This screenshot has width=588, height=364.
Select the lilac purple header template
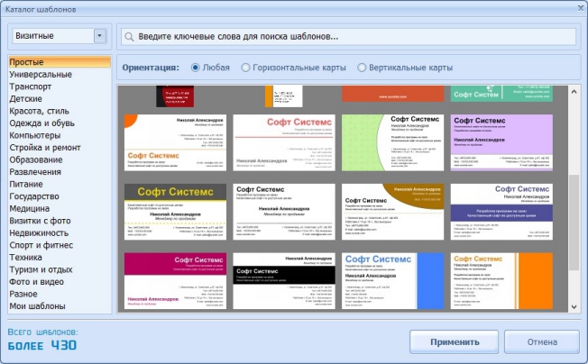click(x=501, y=142)
